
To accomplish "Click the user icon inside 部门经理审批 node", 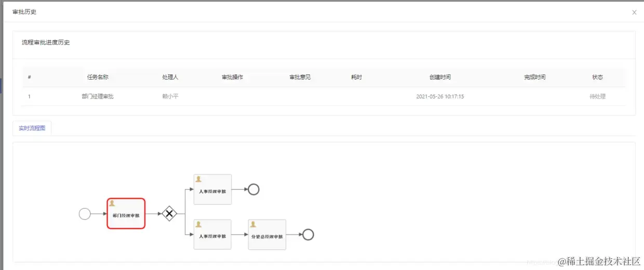I will coord(112,203).
